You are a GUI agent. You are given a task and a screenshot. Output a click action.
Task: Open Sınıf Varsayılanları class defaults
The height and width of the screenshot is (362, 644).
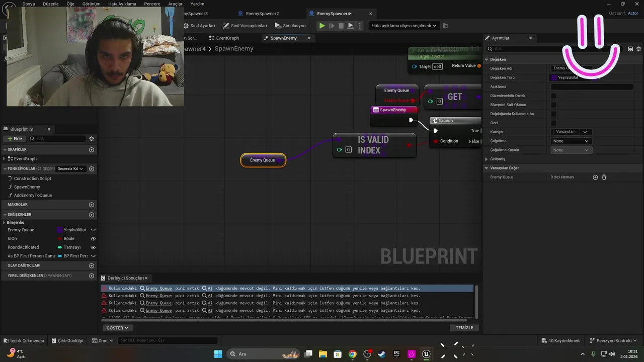click(x=245, y=26)
